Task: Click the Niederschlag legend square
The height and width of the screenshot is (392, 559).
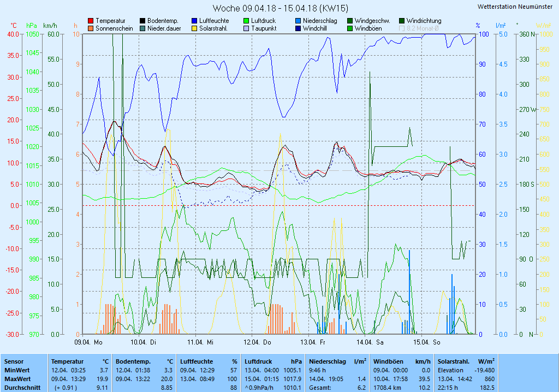Action: pyautogui.click(x=298, y=21)
